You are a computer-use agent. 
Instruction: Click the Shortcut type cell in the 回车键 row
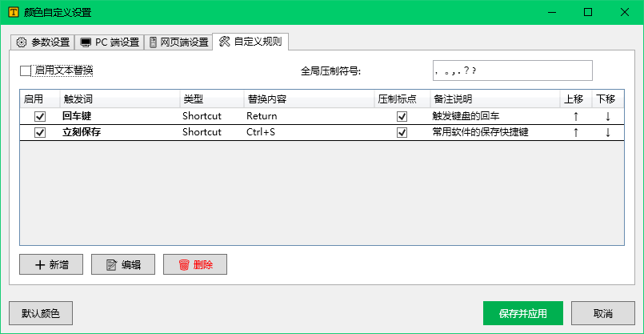[x=212, y=116]
